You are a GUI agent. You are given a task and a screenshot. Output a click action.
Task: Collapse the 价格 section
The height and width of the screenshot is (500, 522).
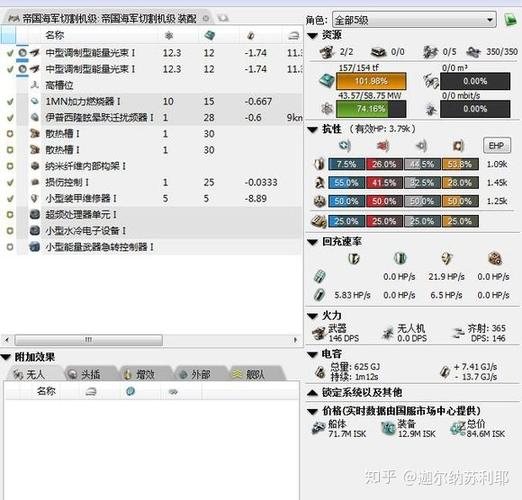[x=313, y=412]
